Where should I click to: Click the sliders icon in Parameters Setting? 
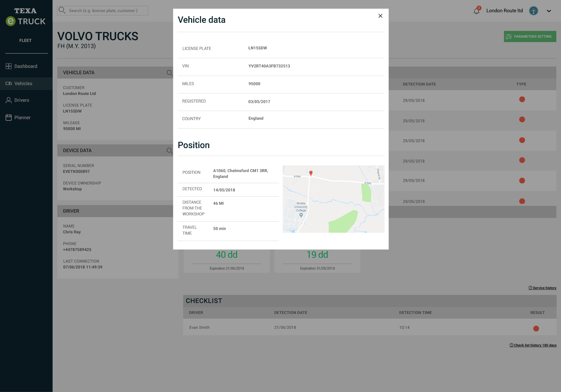508,37
